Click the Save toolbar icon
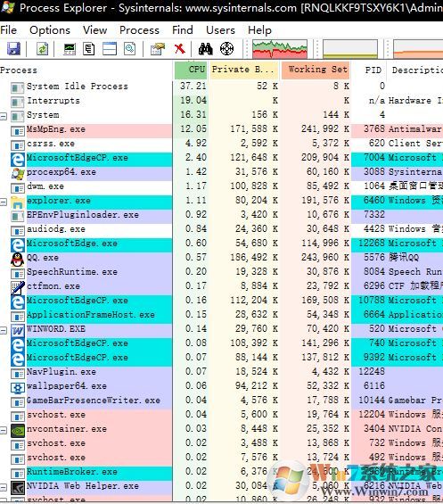This screenshot has height=504, width=443. pyautogui.click(x=13, y=49)
